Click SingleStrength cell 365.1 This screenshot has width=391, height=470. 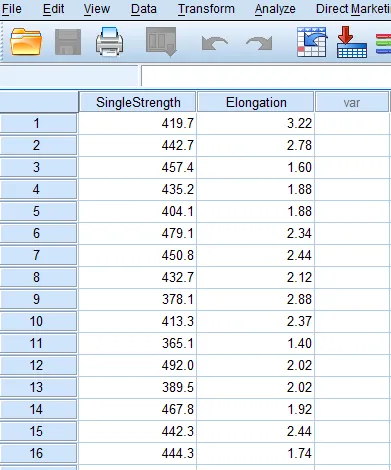coord(138,343)
